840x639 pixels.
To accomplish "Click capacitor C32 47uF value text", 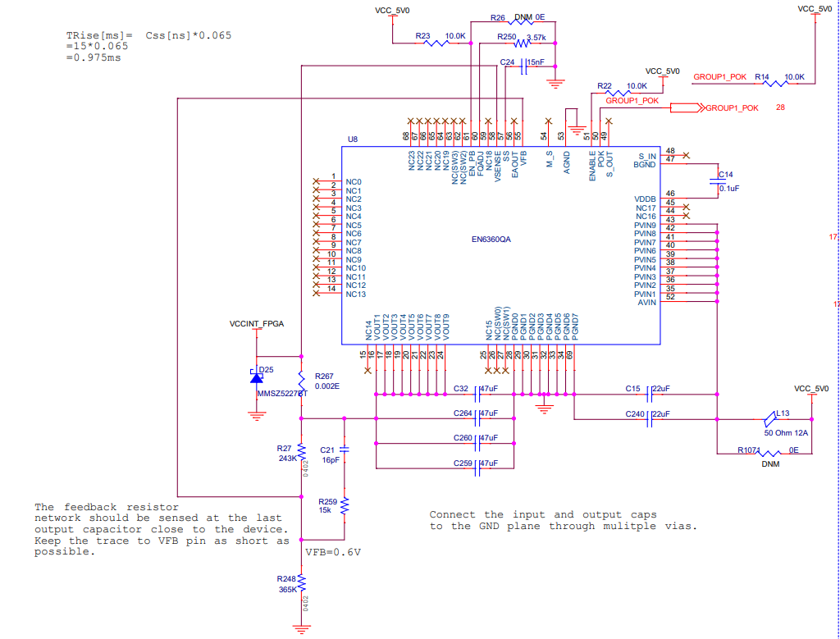I will tap(488, 388).
